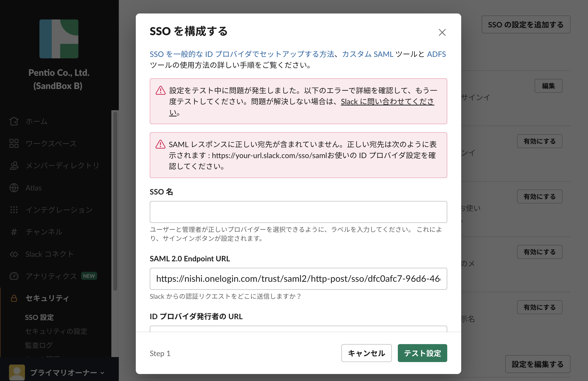Click the Pentio Co., Ltd. (SandBox B) name

pyautogui.click(x=59, y=79)
